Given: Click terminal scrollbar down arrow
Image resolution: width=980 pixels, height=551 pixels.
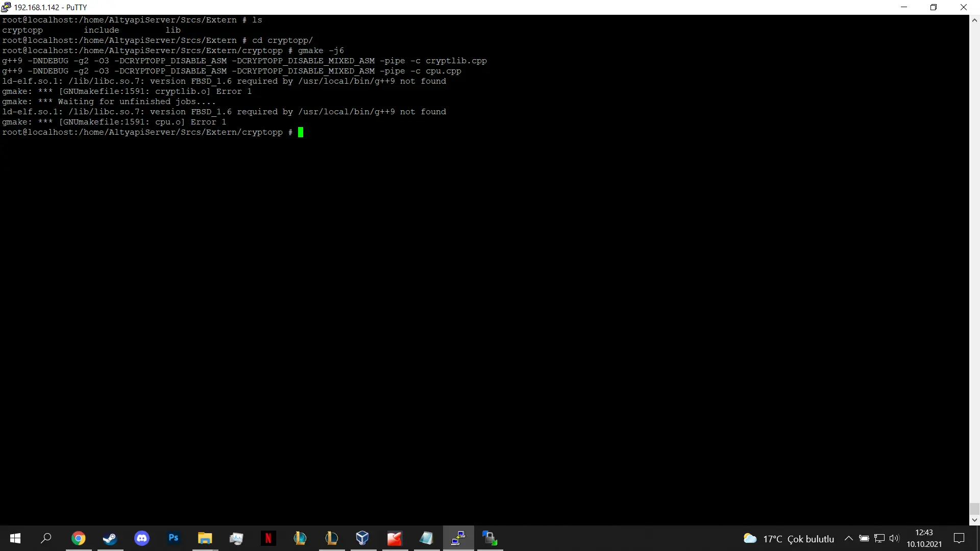Looking at the screenshot, I should (x=974, y=520).
